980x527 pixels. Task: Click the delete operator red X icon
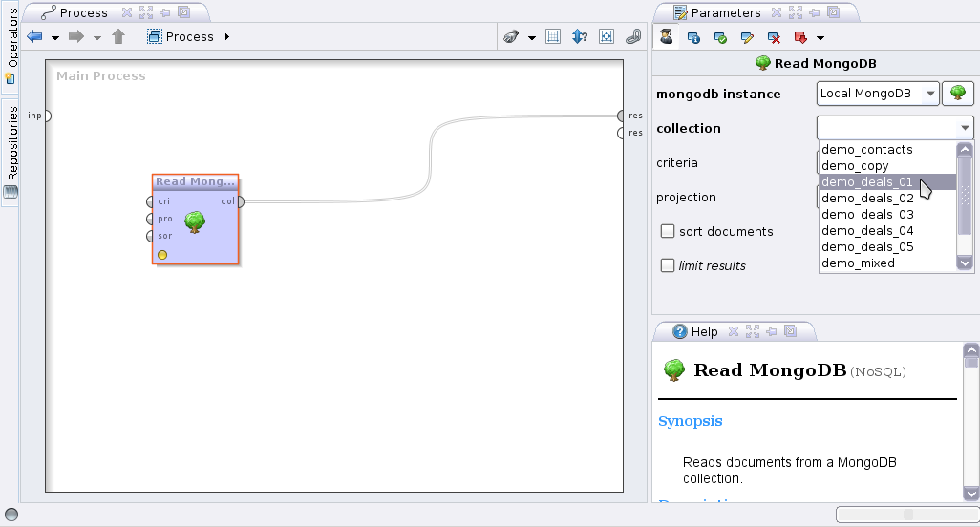coord(774,37)
